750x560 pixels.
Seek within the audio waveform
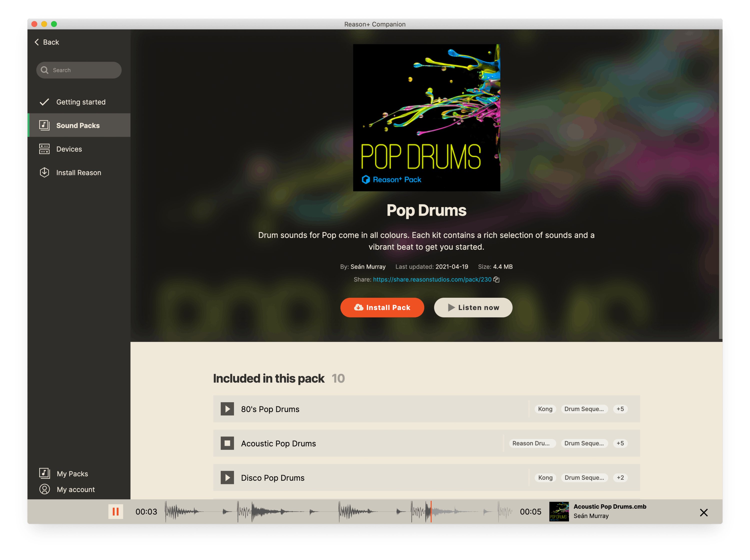[339, 511]
